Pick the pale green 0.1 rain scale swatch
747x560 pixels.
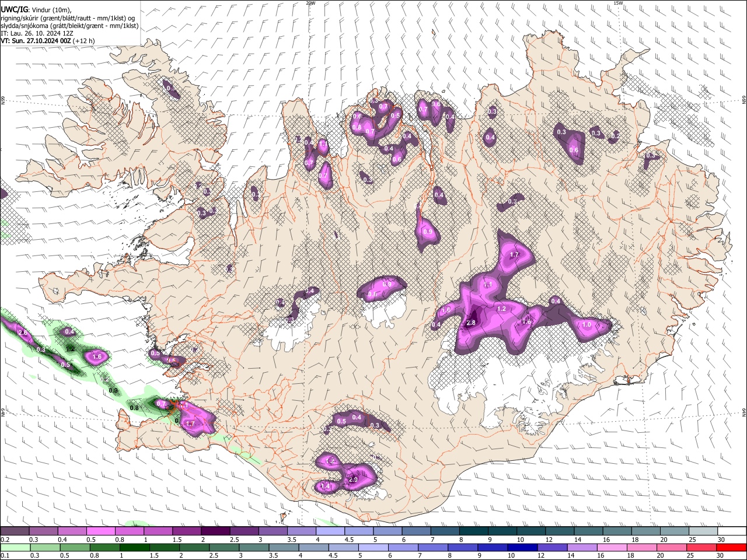pyautogui.click(x=14, y=547)
